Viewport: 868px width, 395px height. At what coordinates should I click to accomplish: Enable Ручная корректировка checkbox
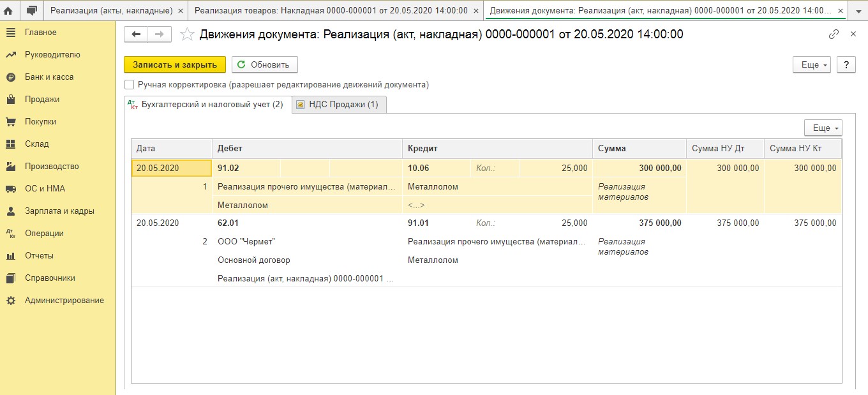click(130, 84)
